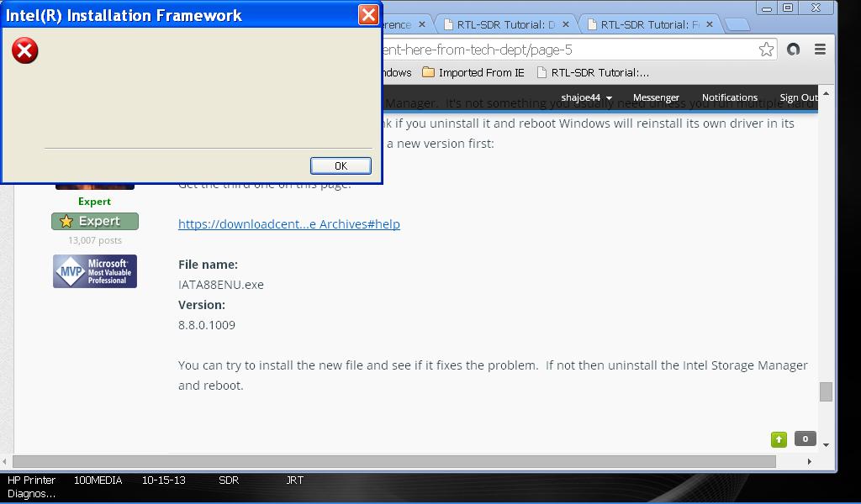Click Sign Out in the forum navbar

pyautogui.click(x=799, y=97)
